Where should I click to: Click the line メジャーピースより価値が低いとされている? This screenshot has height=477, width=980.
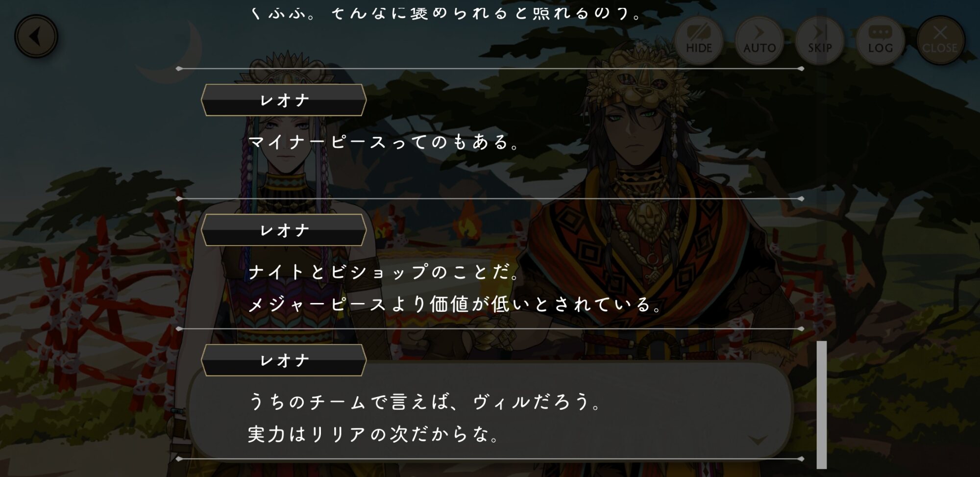point(455,304)
